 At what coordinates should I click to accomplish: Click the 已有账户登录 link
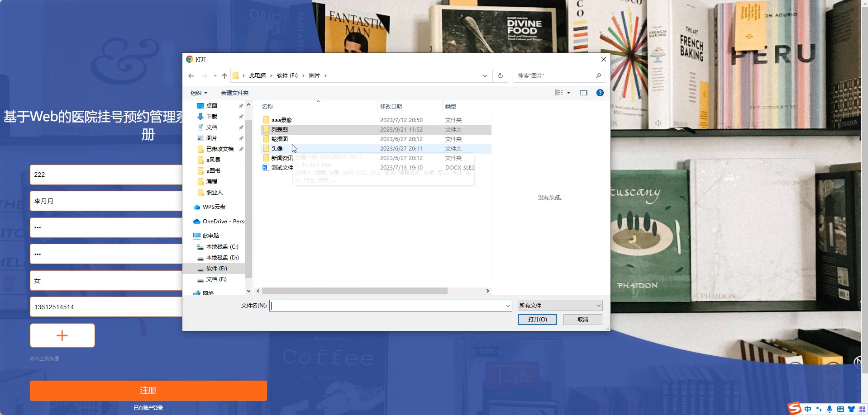tap(148, 408)
